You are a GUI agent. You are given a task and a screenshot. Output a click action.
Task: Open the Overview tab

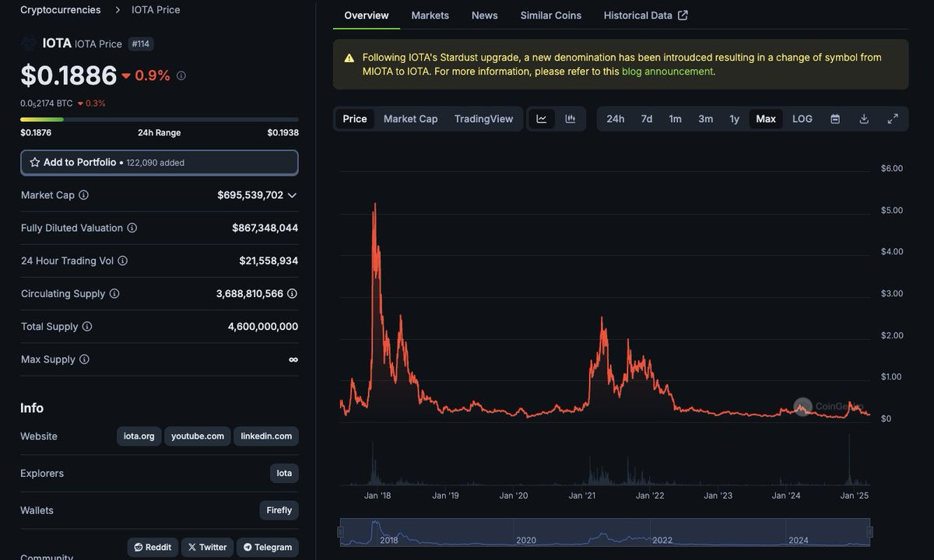coord(367,16)
